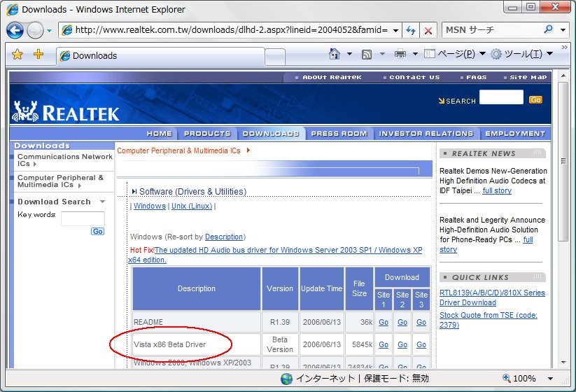The height and width of the screenshot is (392, 576).
Task: Open the zoom level dropdown arrow
Action: [x=550, y=379]
